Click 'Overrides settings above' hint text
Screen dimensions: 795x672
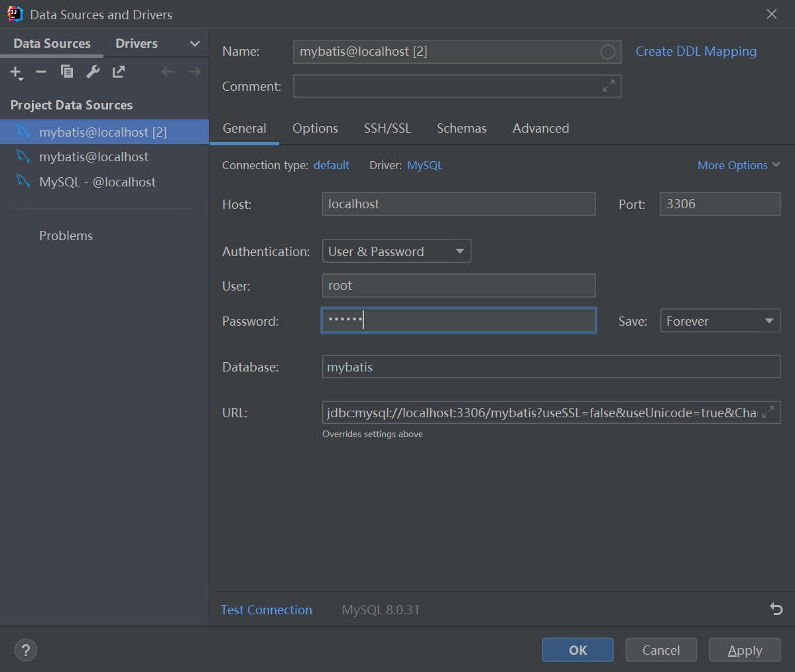pos(372,434)
